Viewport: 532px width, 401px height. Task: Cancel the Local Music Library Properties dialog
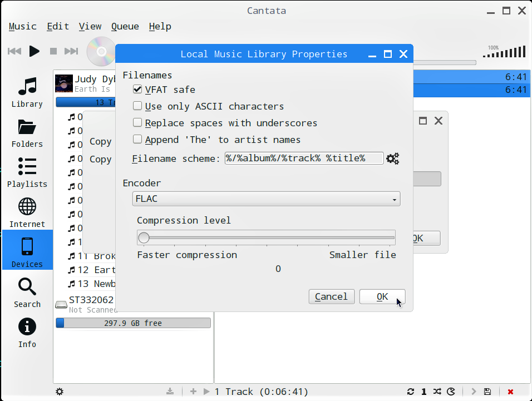[x=332, y=296]
